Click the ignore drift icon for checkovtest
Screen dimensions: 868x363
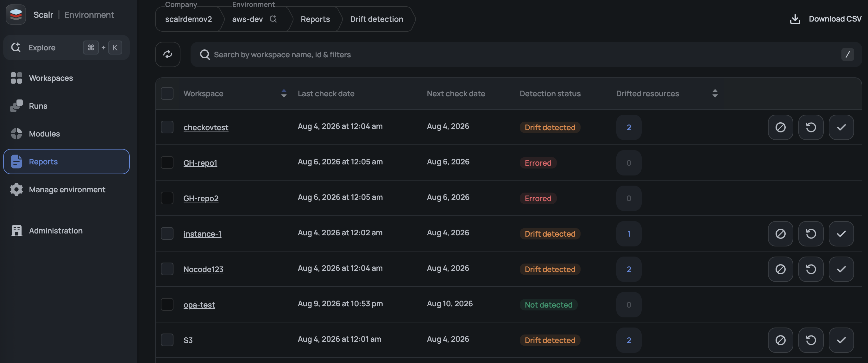click(x=780, y=127)
